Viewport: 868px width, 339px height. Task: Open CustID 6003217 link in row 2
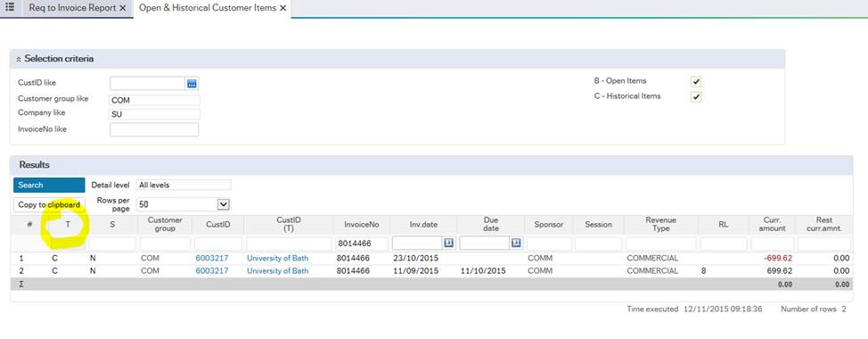coord(211,271)
